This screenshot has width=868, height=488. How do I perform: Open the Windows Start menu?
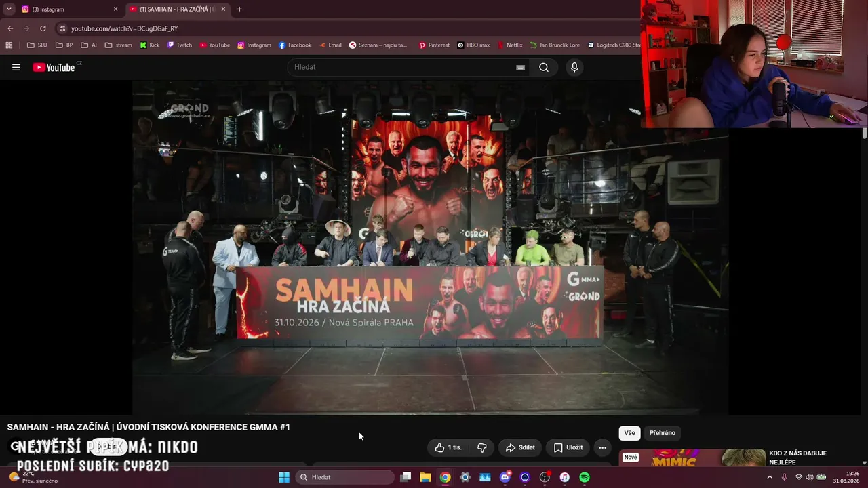[x=284, y=477]
